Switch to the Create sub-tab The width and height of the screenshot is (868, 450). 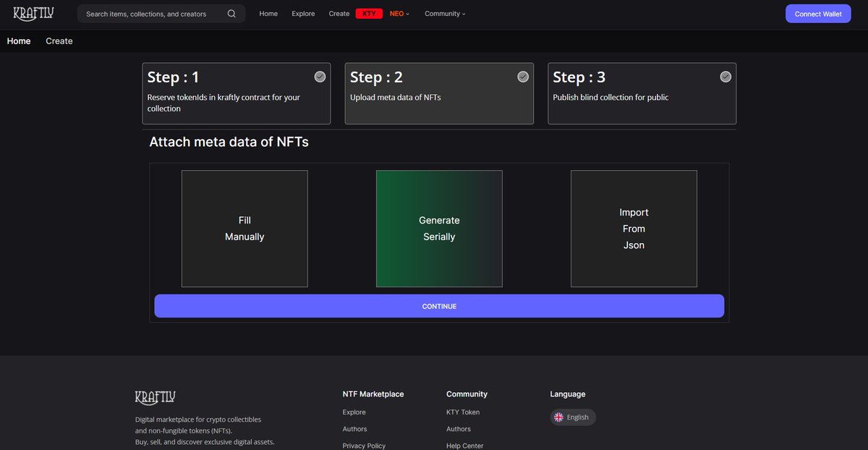click(x=59, y=41)
